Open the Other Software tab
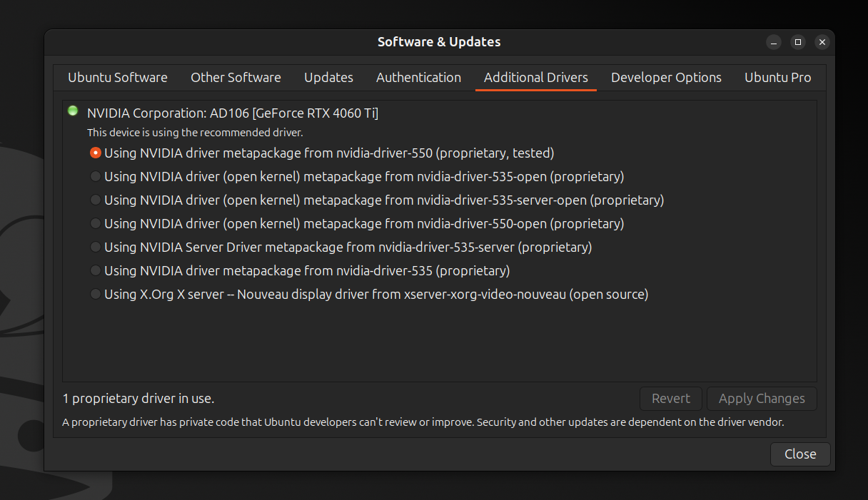The height and width of the screenshot is (500, 868). (236, 78)
